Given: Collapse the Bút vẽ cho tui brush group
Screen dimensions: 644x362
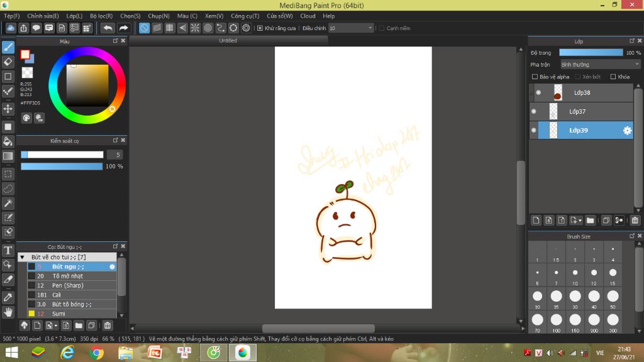Looking at the screenshot, I should click(22, 257).
